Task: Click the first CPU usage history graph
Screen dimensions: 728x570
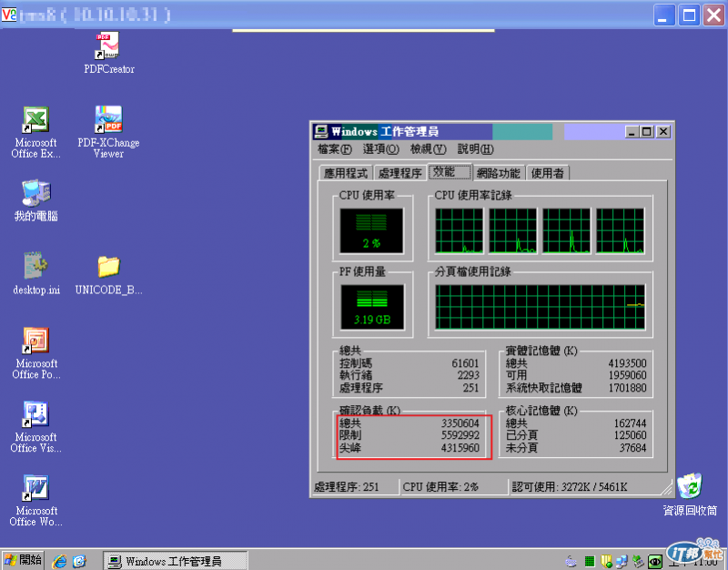Action: tap(459, 230)
